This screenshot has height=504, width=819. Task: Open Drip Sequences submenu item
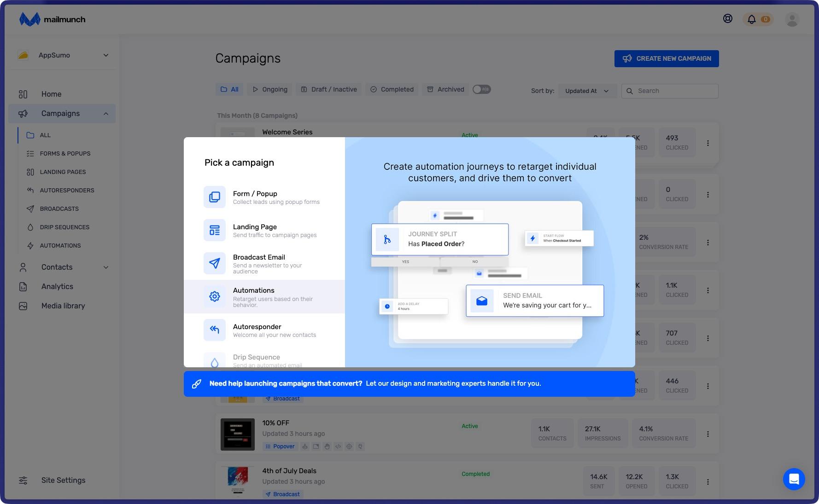(x=64, y=227)
